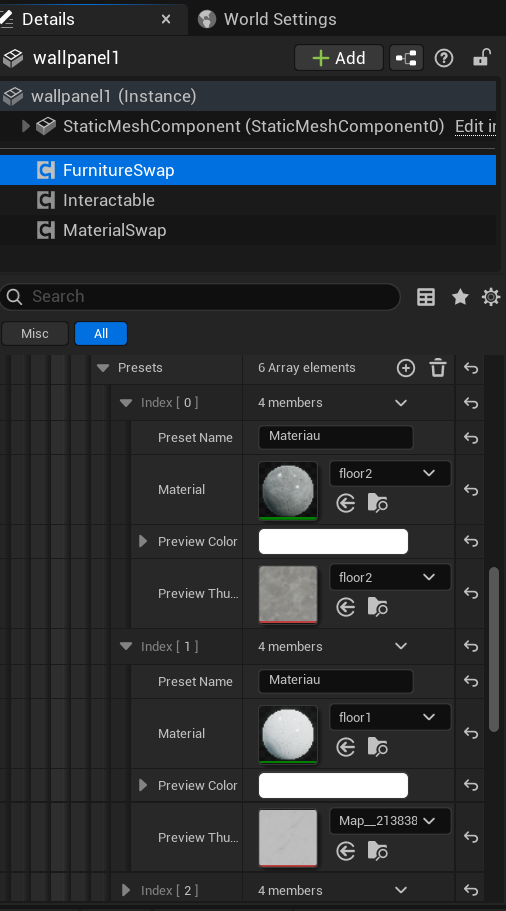
Task: Browse to Map__213838 texture asset
Action: [x=378, y=852]
